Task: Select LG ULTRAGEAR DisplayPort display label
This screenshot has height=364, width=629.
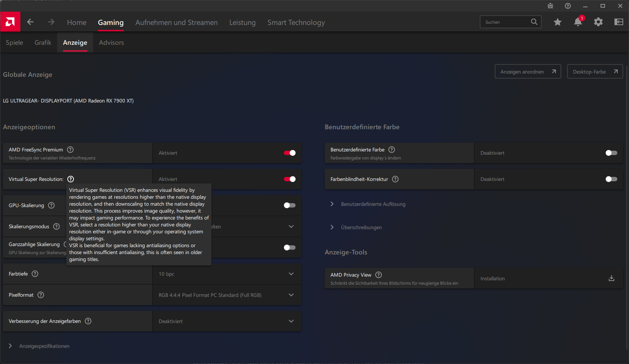Action: click(x=68, y=101)
